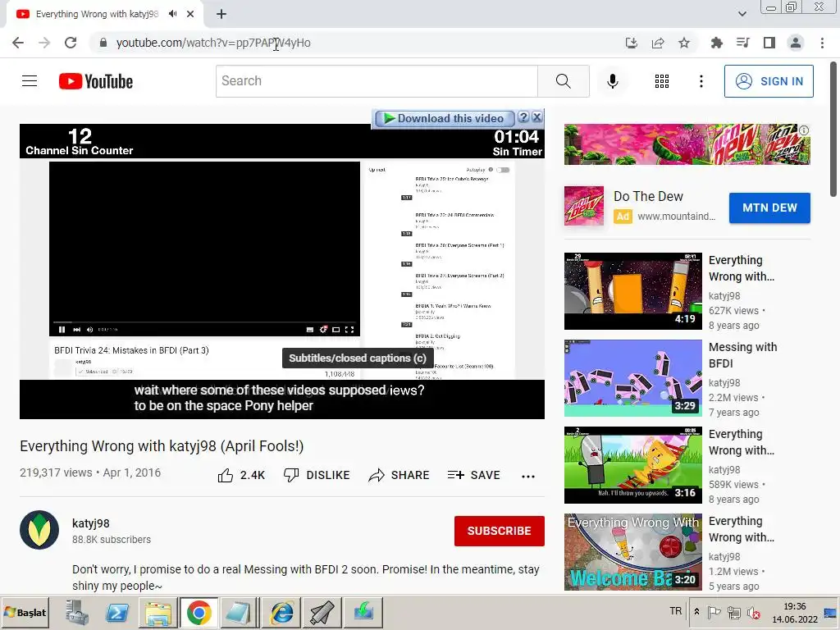Click Download this video button
840x630 pixels.
pyautogui.click(x=444, y=118)
